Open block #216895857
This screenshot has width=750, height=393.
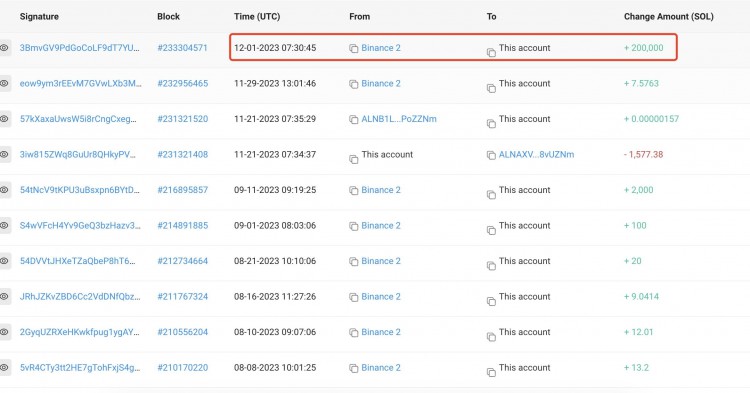(183, 190)
